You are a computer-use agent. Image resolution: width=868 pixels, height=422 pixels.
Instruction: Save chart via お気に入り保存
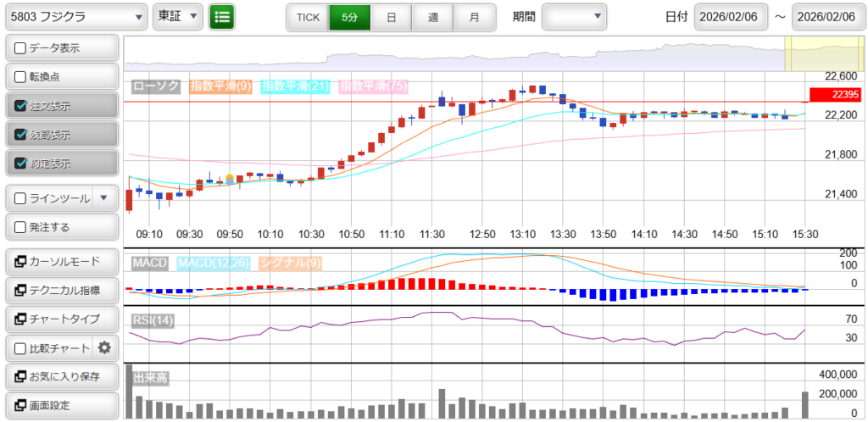pyautogui.click(x=61, y=376)
